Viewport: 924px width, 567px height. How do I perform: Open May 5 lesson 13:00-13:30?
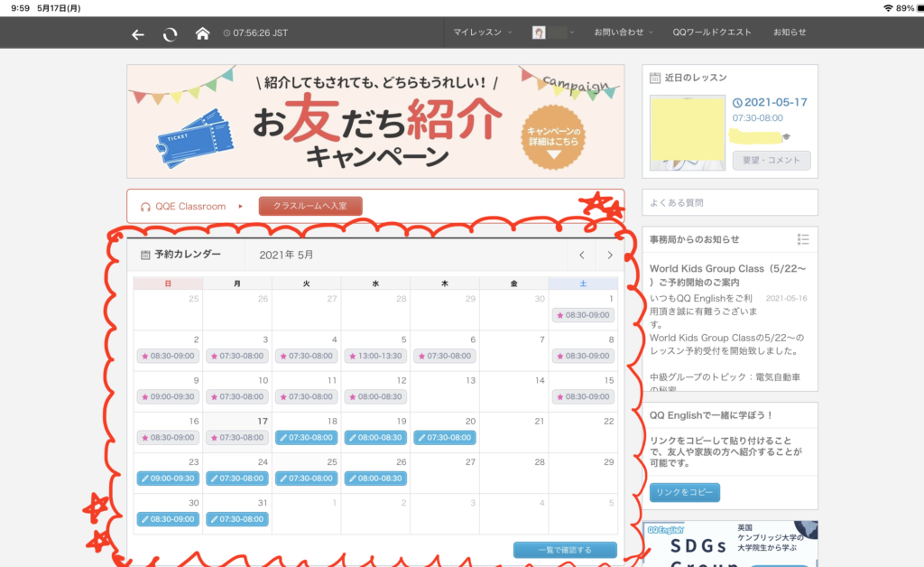tap(375, 356)
